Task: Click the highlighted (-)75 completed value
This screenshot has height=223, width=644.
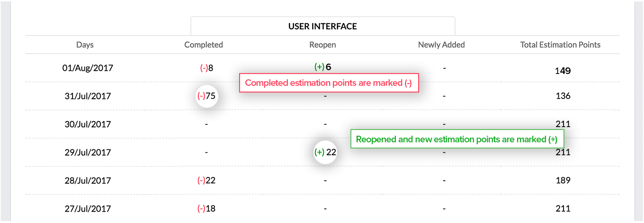Action: 206,96
